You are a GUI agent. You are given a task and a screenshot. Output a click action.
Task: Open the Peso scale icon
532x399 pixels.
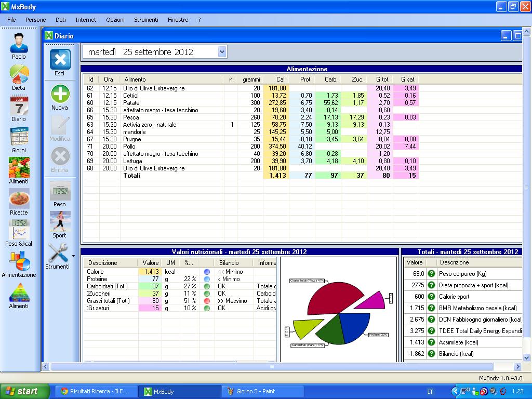pyautogui.click(x=60, y=191)
